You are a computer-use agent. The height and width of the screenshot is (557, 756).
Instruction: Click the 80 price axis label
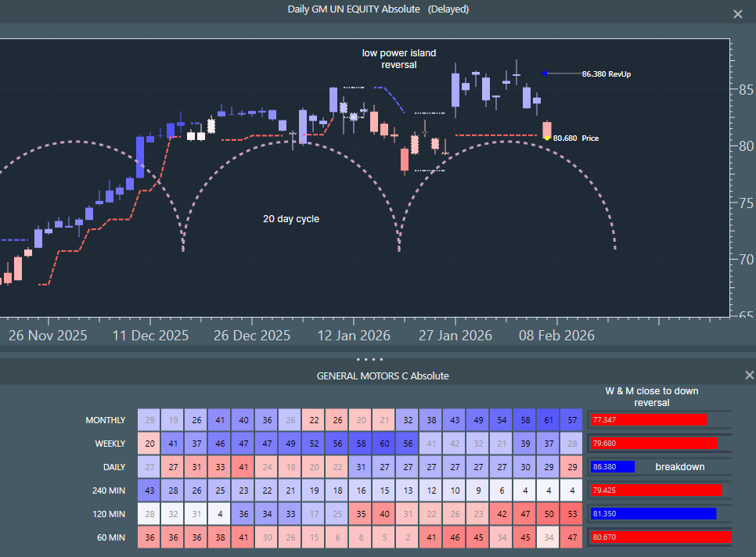point(746,146)
